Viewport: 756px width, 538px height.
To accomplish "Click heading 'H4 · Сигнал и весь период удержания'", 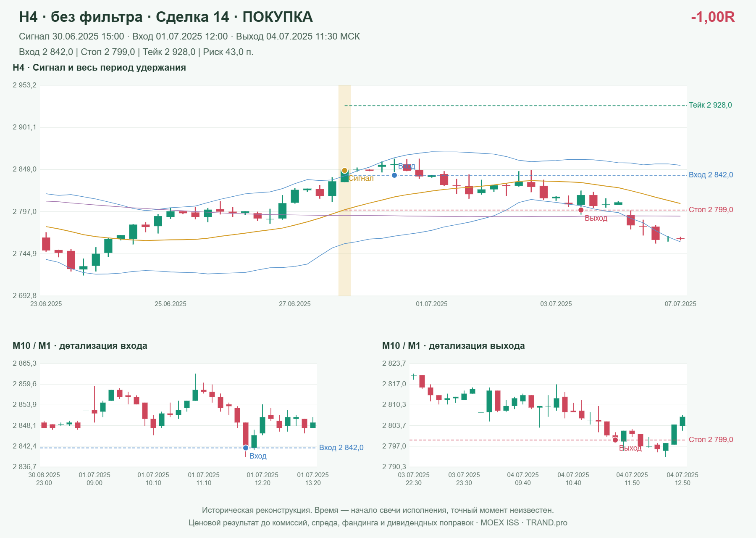I will click(99, 68).
